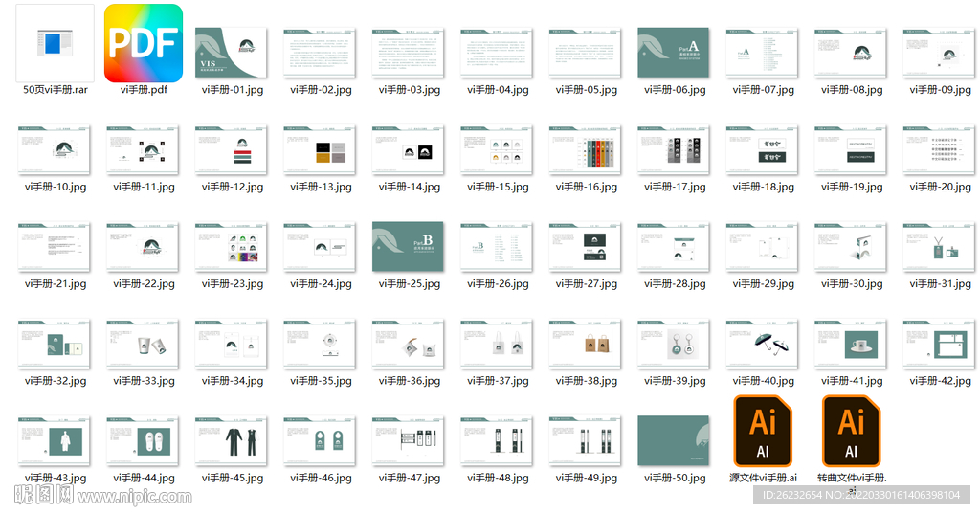Select thumbnail vi手册-32.jpg
Image resolution: width=980 pixels, height=514 pixels.
[x=55, y=344]
